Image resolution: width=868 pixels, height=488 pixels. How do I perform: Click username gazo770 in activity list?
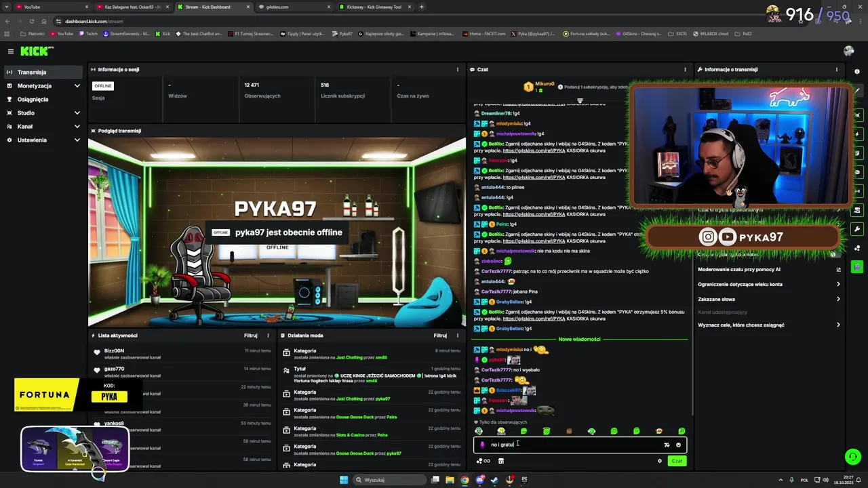[114, 369]
